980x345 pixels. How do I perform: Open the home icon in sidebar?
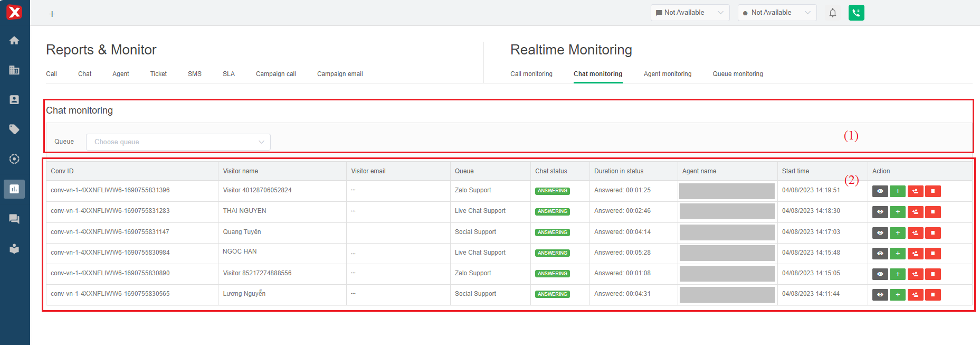(x=14, y=41)
